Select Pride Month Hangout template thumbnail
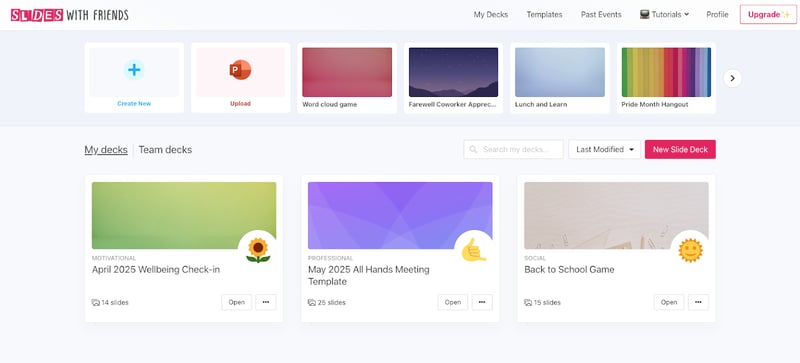The image size is (800, 363). [x=666, y=72]
